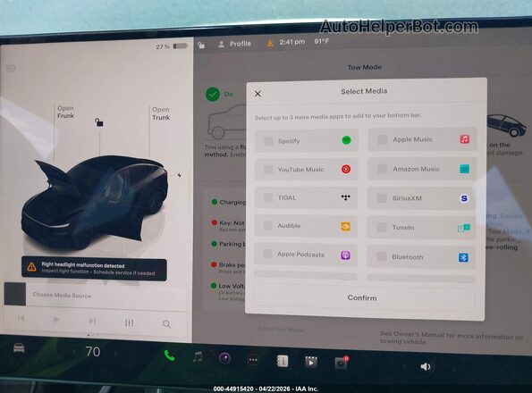Check the Spotify checkbox
The image size is (532, 393).
[268, 141]
